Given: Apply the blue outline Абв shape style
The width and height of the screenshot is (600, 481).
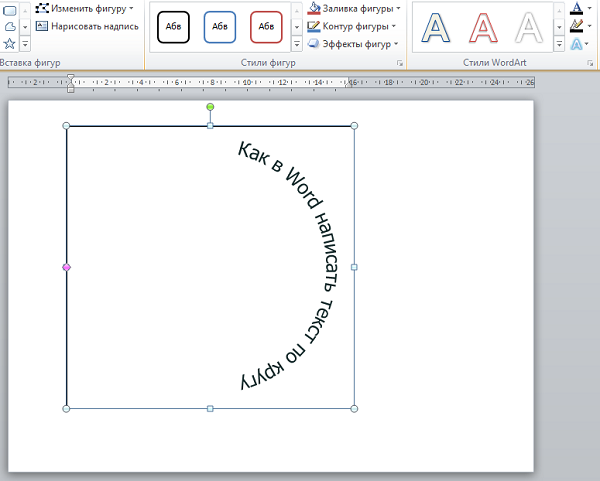Looking at the screenshot, I should pos(220,27).
